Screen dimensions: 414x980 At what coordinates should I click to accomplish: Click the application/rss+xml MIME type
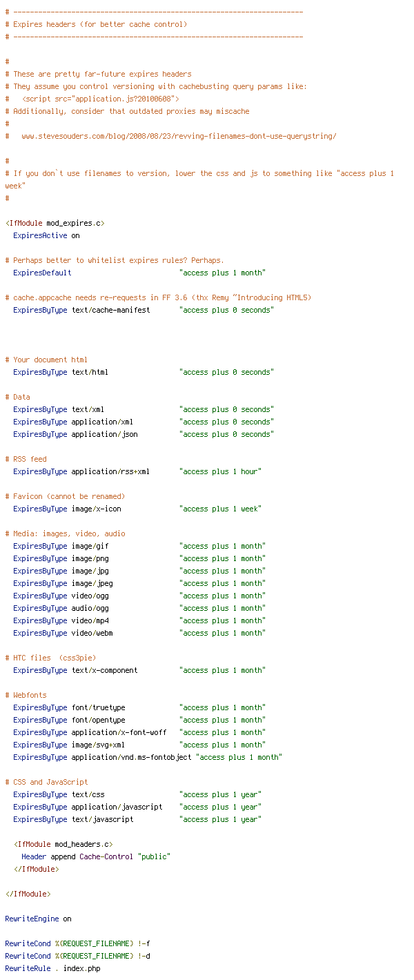click(x=111, y=471)
